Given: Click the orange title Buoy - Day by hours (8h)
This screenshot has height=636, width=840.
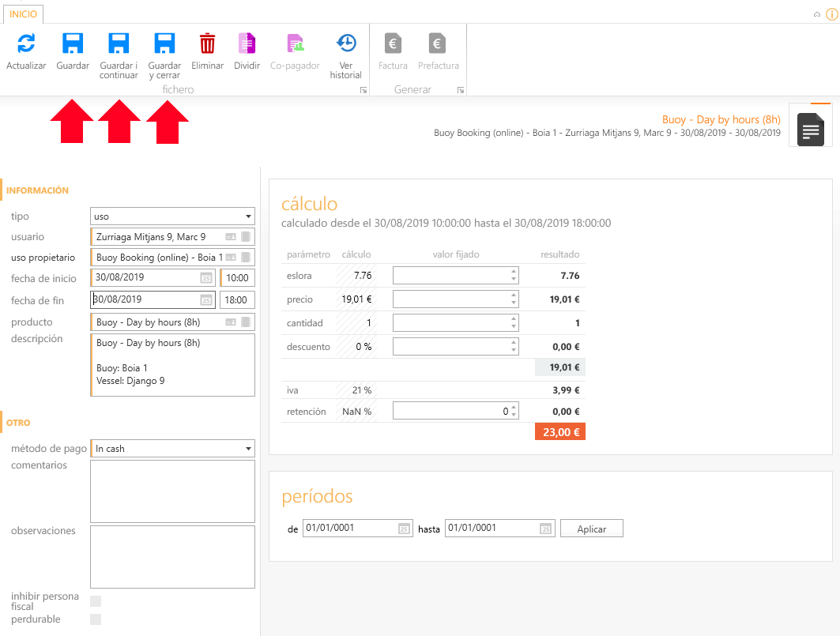Looking at the screenshot, I should point(721,119).
